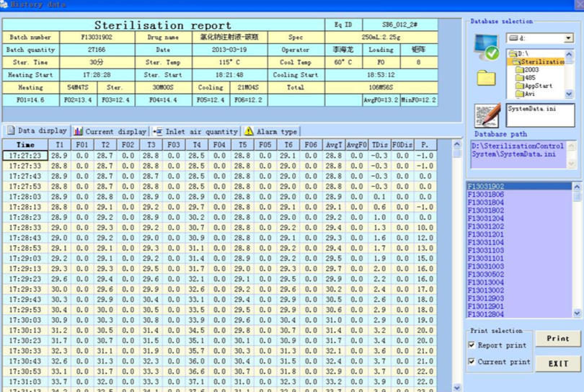
Task: Open the AppStart folder in tree
Action: point(538,86)
